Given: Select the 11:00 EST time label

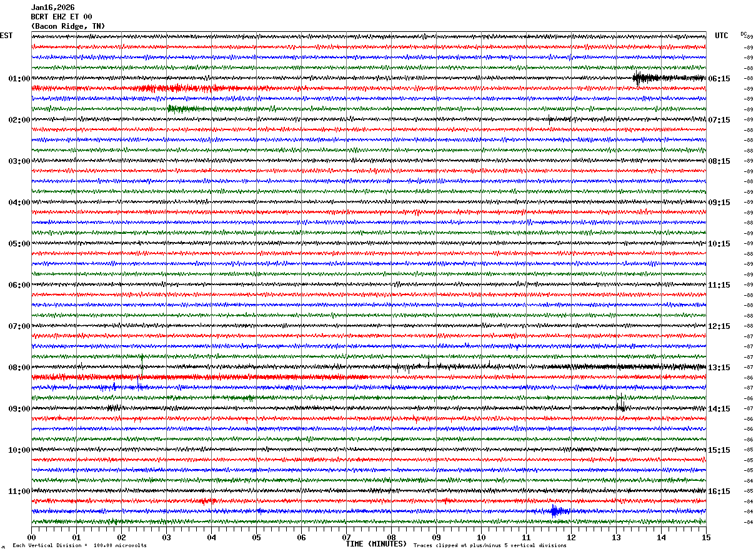Looking at the screenshot, I should [x=19, y=491].
